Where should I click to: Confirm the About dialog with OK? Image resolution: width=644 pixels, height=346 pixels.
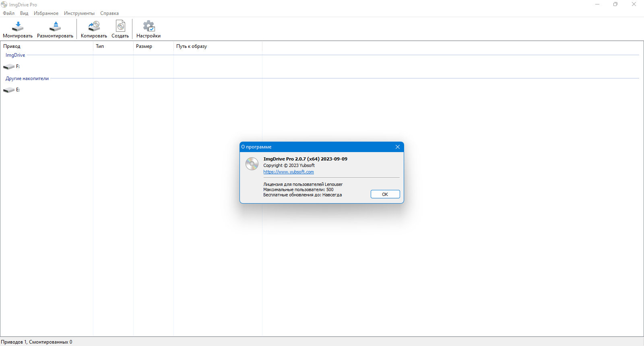coord(385,194)
